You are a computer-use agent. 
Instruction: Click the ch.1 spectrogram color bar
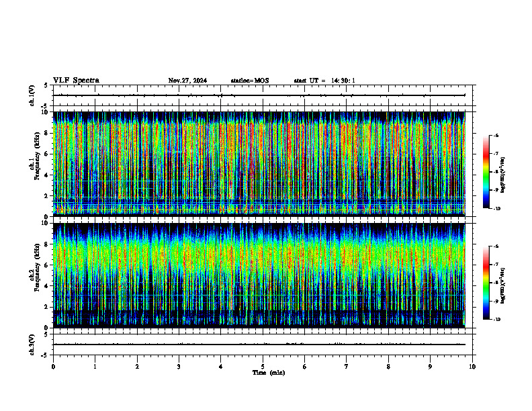pos(486,172)
